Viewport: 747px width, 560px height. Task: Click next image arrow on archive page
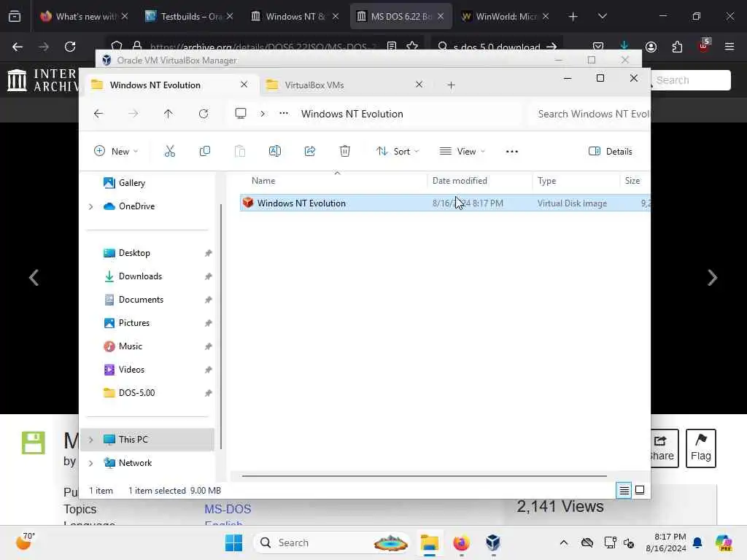click(x=712, y=278)
